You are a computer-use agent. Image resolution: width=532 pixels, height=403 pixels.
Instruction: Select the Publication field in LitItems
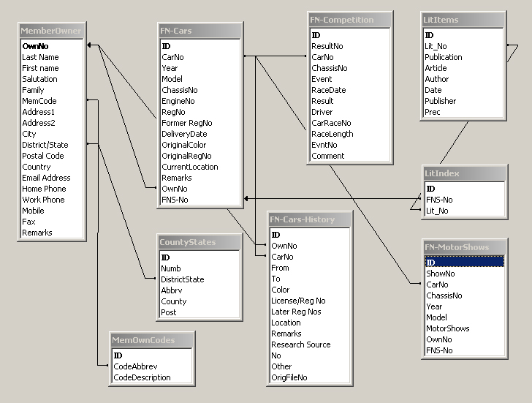click(444, 57)
